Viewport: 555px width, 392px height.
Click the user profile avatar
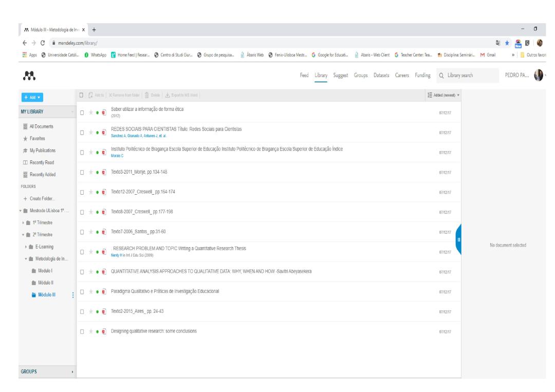pos(540,76)
